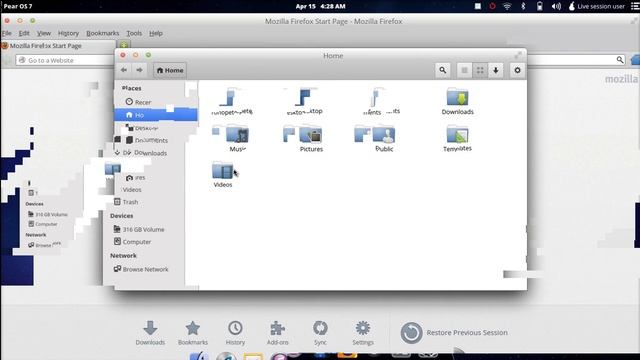
Task: Open Firefox History menu
Action: point(68,33)
